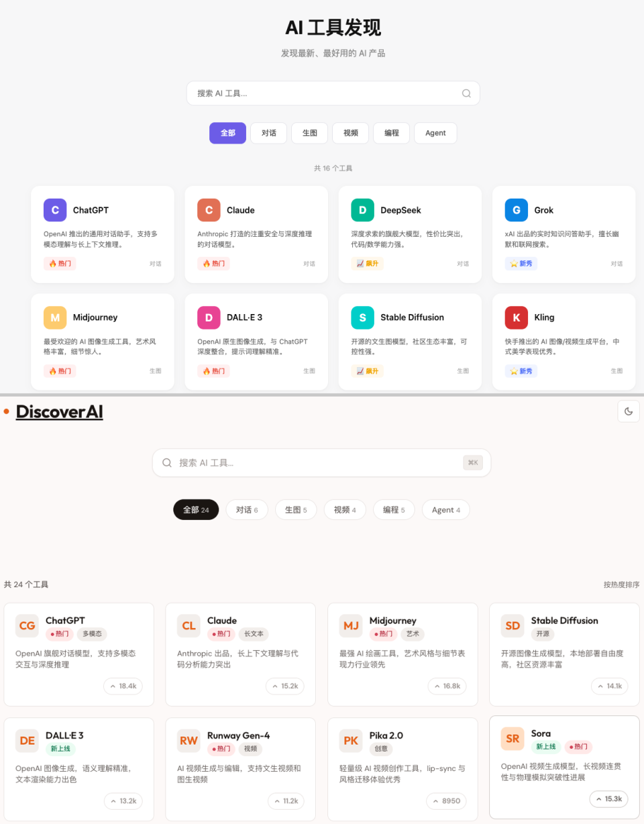Select the 编程 5 filter chip
Screen dimensions: 644x824
point(394,510)
